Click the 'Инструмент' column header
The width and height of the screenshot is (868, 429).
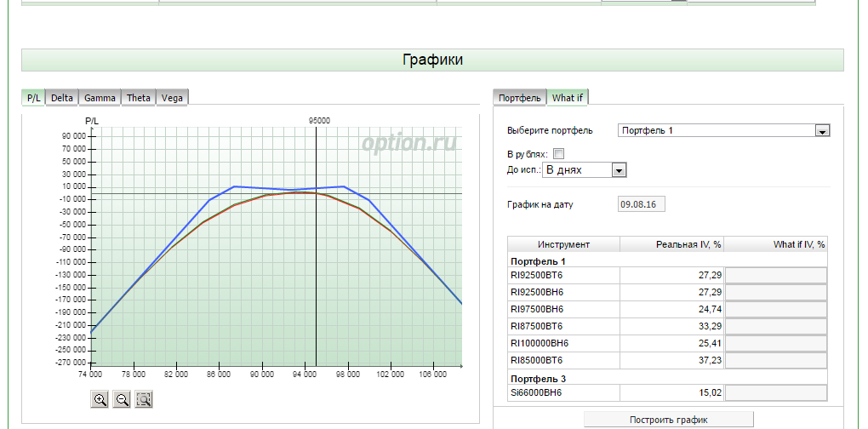563,244
